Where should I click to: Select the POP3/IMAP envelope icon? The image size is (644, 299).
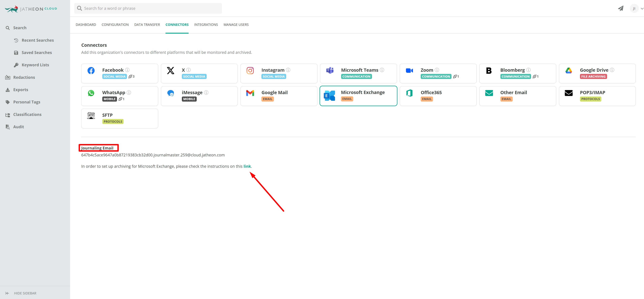coord(568,93)
